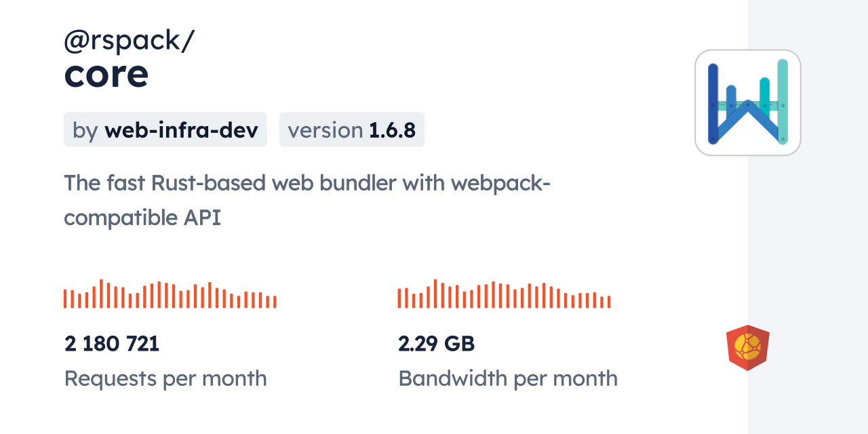This screenshot has width=868, height=434.
Task: Click the tallest bar in the requests chart
Action: pyautogui.click(x=101, y=294)
